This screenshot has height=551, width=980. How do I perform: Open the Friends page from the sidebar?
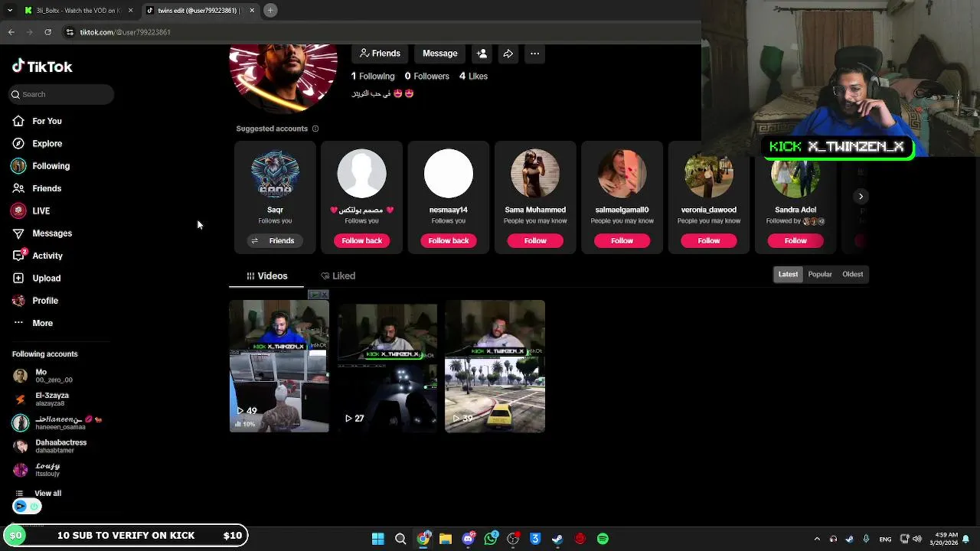point(37,188)
